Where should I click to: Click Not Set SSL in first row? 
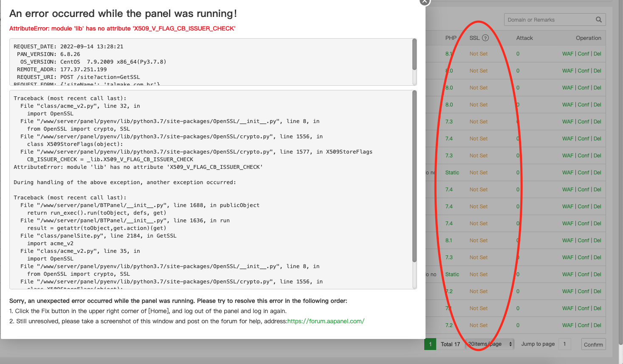click(x=479, y=54)
